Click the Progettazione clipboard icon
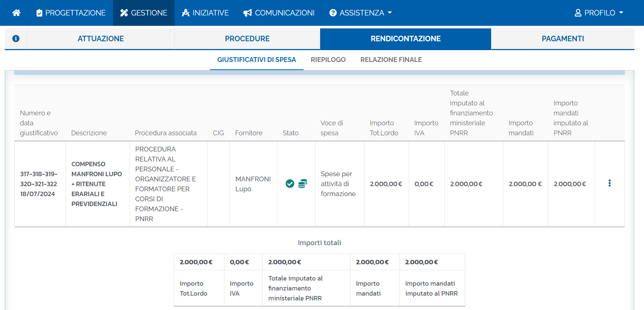The height and width of the screenshot is (310, 644). [39, 13]
